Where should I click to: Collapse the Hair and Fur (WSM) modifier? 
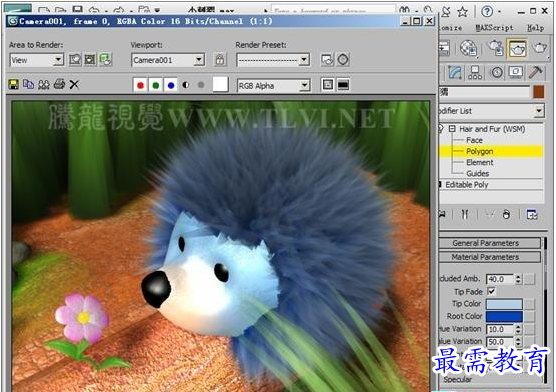click(x=452, y=129)
